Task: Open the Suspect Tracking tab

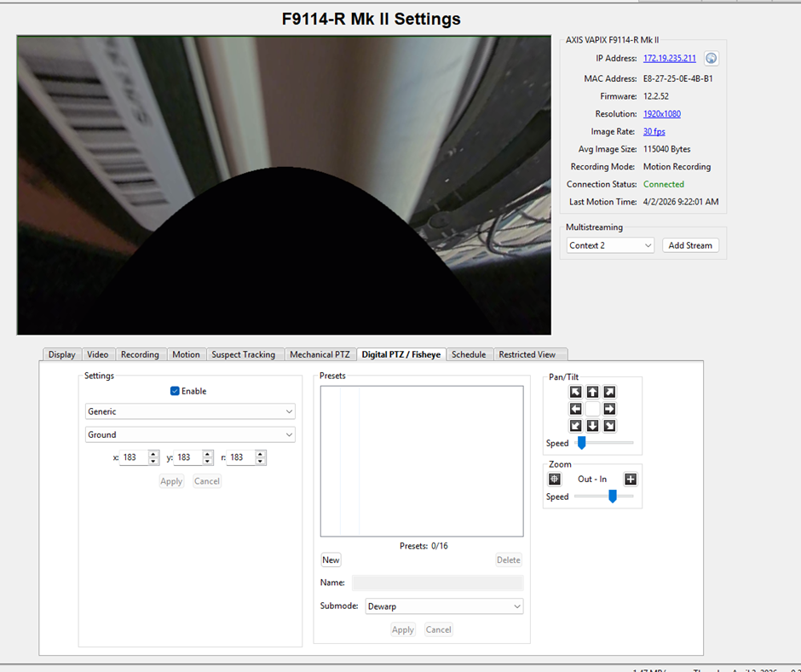Action: [243, 354]
